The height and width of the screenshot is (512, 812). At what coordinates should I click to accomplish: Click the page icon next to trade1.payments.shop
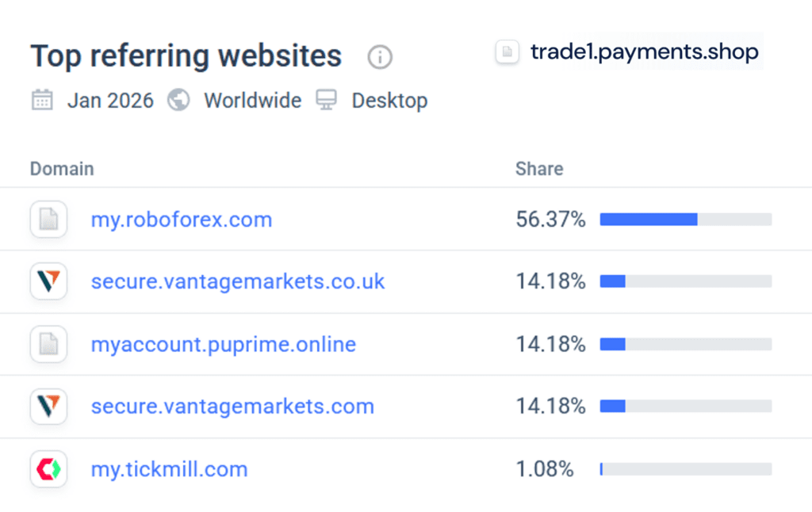507,52
